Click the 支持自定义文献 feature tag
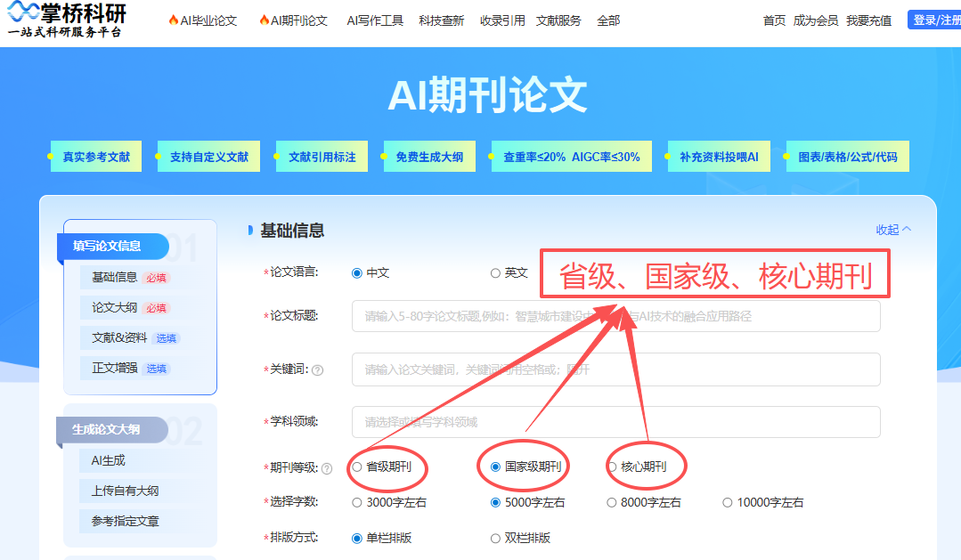This screenshot has width=961, height=560. [x=209, y=156]
